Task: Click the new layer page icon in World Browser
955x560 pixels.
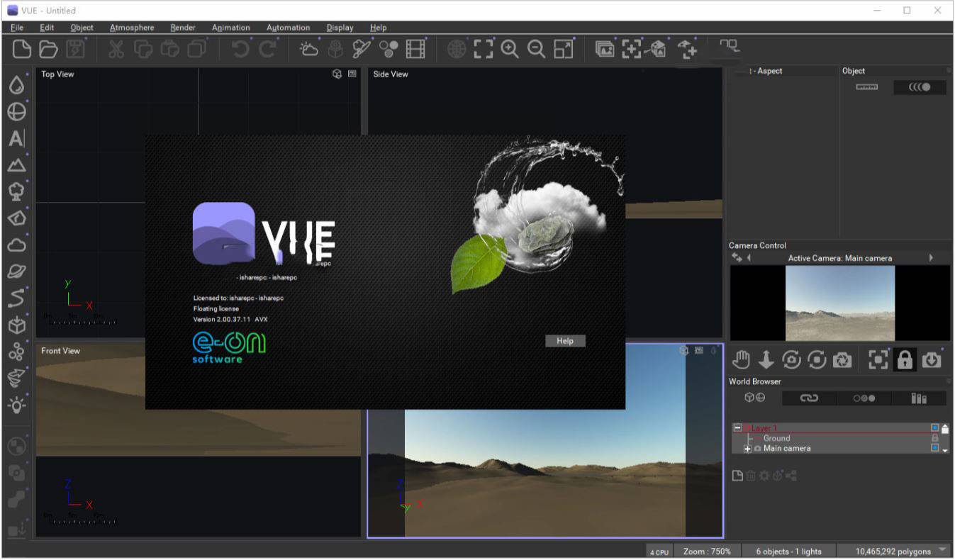Action: [737, 476]
